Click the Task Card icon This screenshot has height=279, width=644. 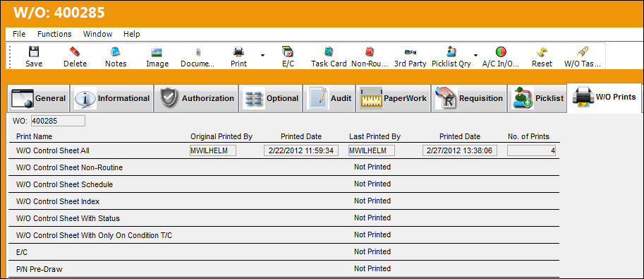329,52
